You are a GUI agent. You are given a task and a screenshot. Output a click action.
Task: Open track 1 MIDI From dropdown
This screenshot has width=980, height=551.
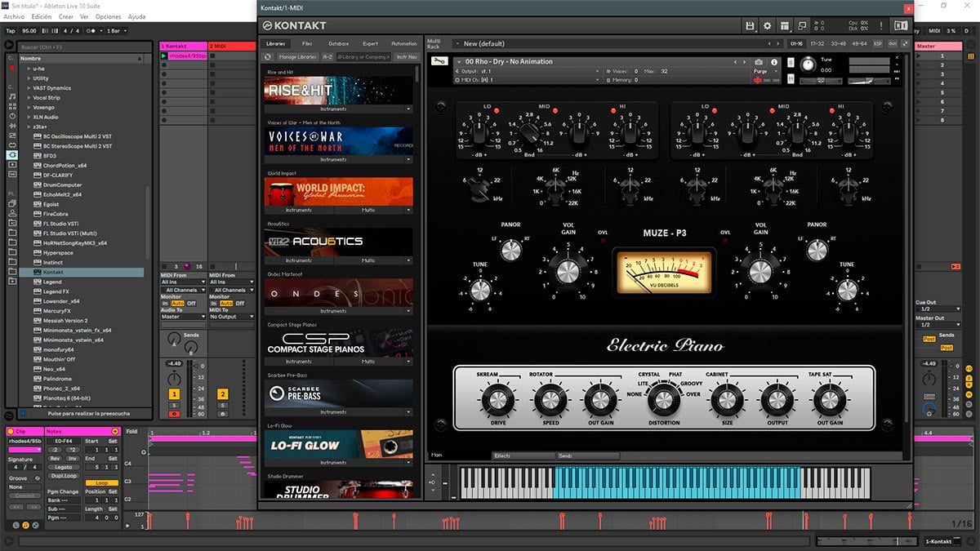[x=184, y=282]
